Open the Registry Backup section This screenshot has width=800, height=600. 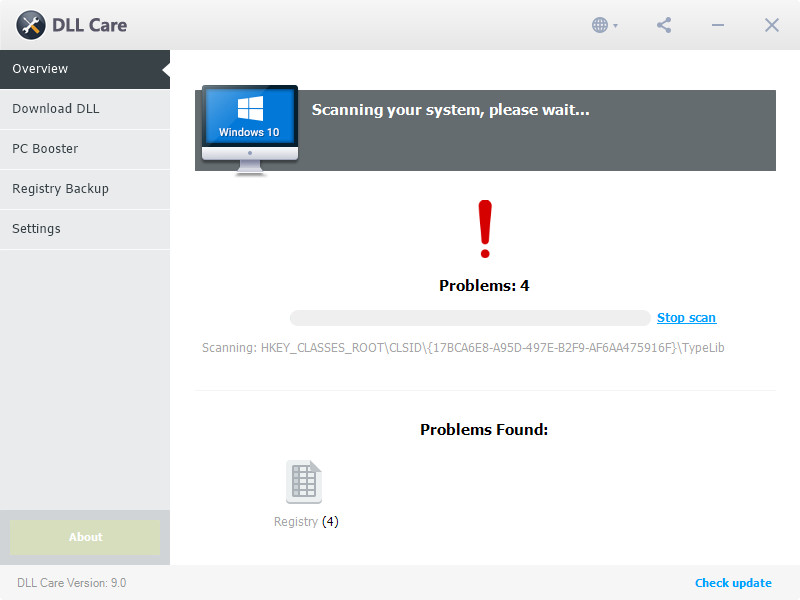coord(85,189)
